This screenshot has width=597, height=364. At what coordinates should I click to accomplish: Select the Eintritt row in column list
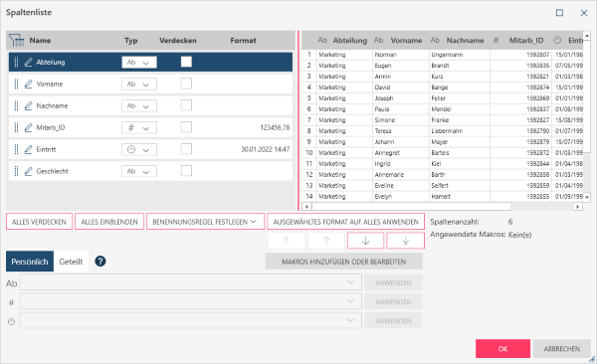(x=150, y=149)
